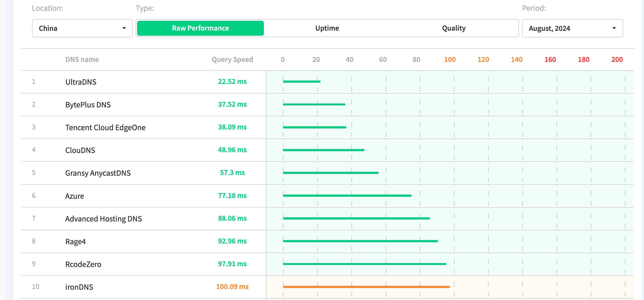The width and height of the screenshot is (644, 300).
Task: Select the Raw Performance tab
Action: 200,28
